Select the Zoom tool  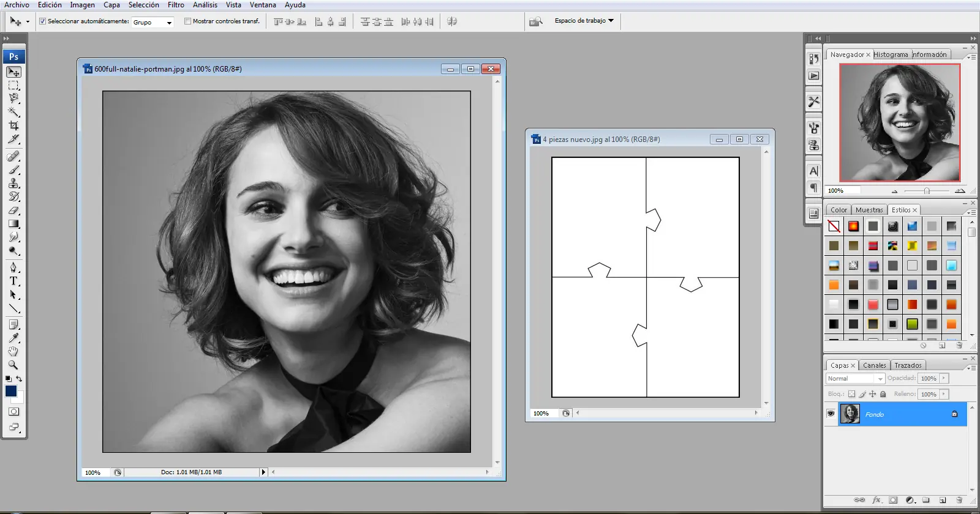coord(13,365)
